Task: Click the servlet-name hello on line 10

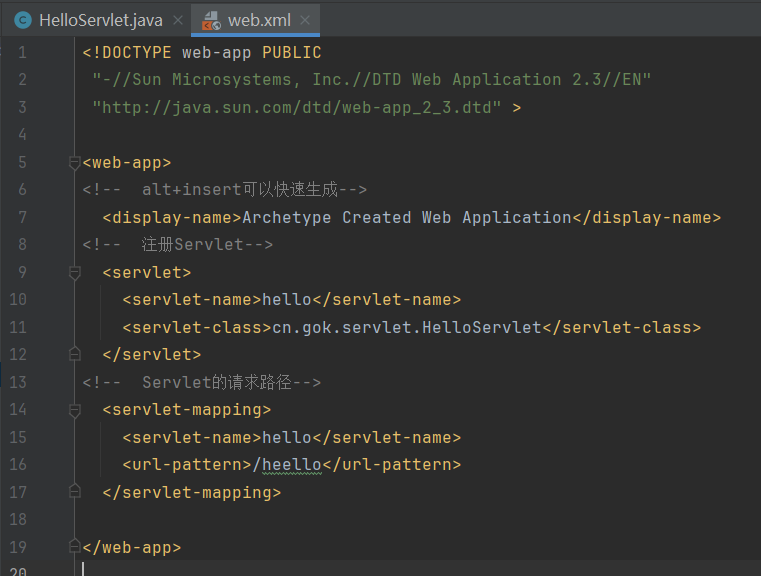Action: 287,300
